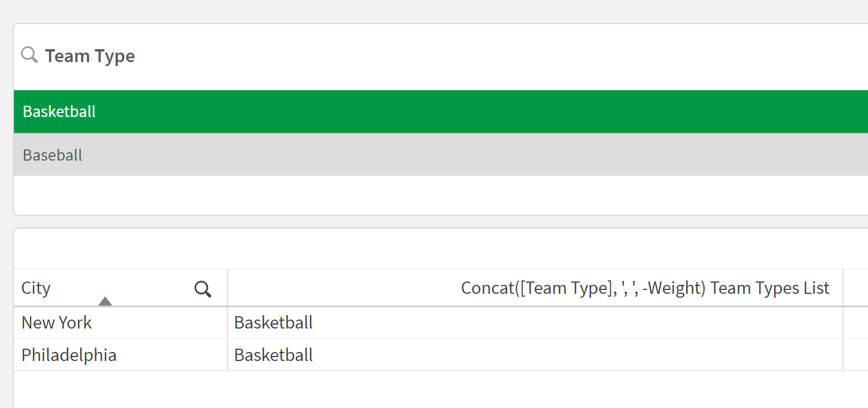Viewport: 868px width, 408px height.
Task: Click empty table area below Philadelphia row
Action: click(x=392, y=389)
